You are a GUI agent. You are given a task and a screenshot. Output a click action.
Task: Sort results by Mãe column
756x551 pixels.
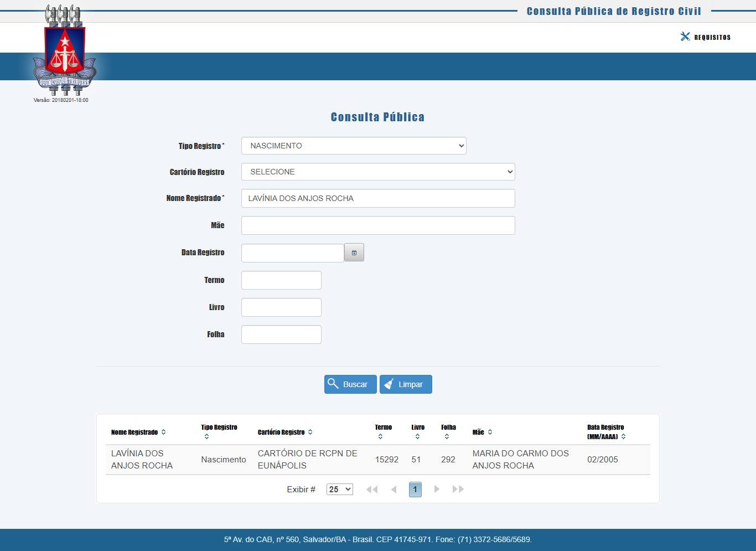point(490,432)
